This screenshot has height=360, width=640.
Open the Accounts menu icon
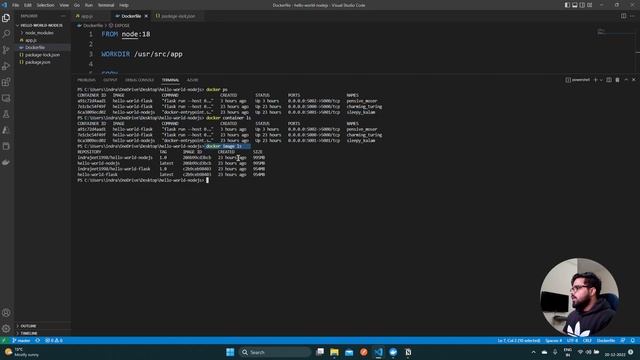pos(6,313)
